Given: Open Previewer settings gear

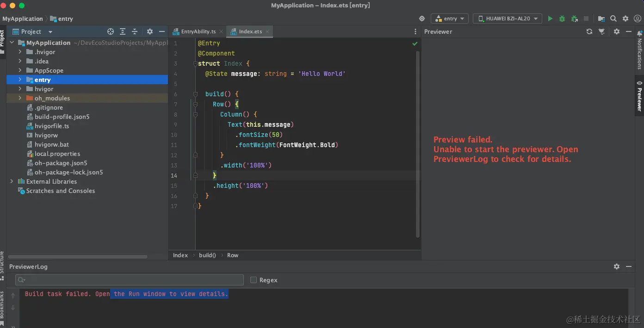Looking at the screenshot, I should [617, 31].
